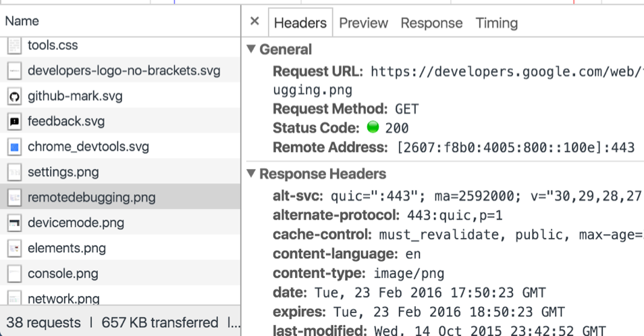Click the 38 requests summary text

click(43, 322)
